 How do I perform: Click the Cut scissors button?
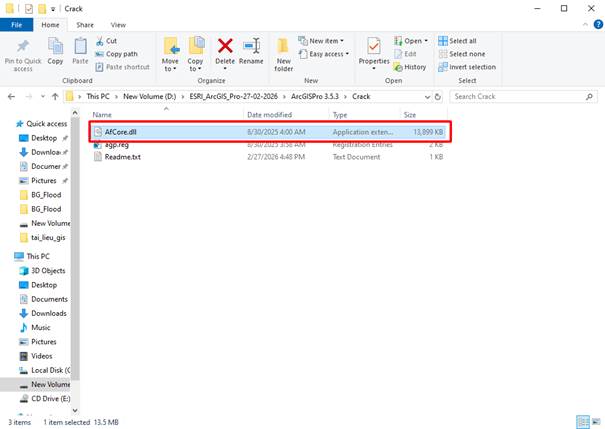click(x=111, y=41)
